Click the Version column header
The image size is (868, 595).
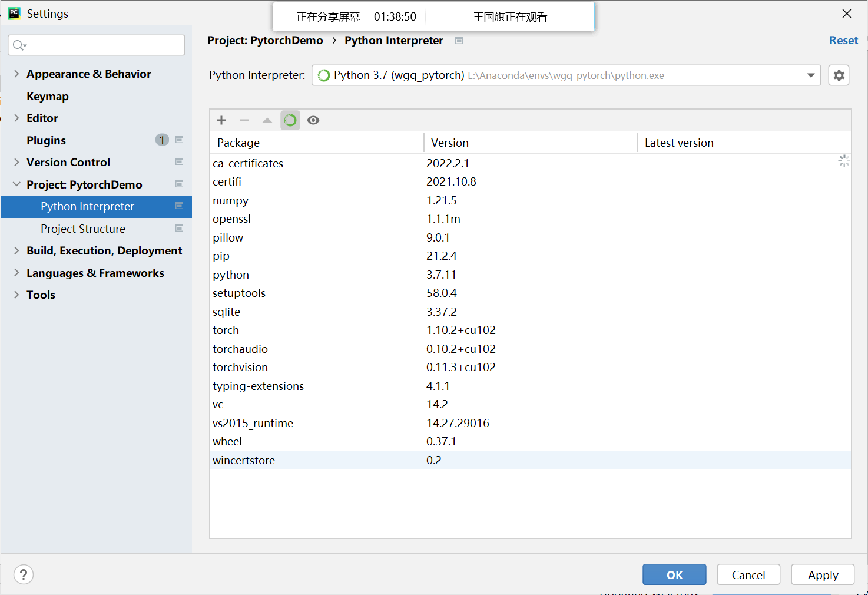point(531,143)
